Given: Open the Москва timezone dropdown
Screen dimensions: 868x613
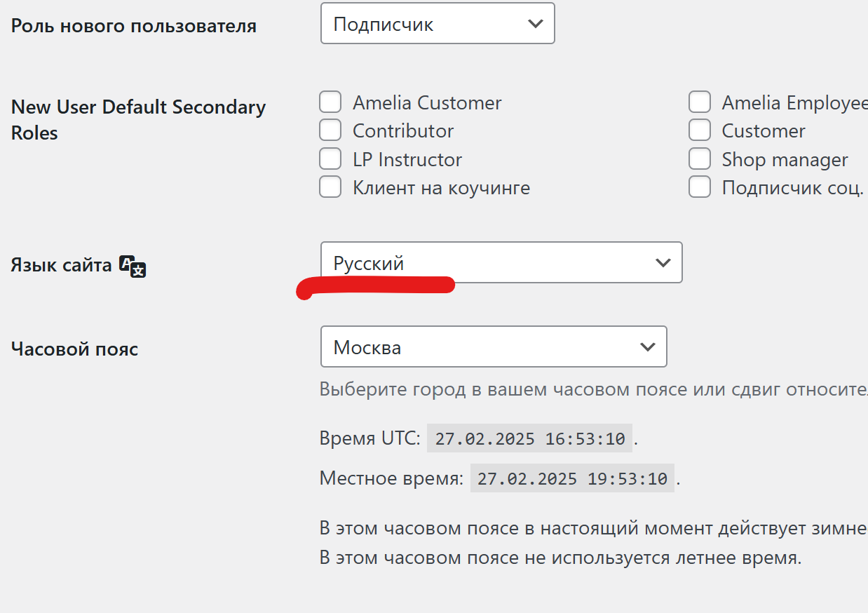Looking at the screenshot, I should pos(493,346).
